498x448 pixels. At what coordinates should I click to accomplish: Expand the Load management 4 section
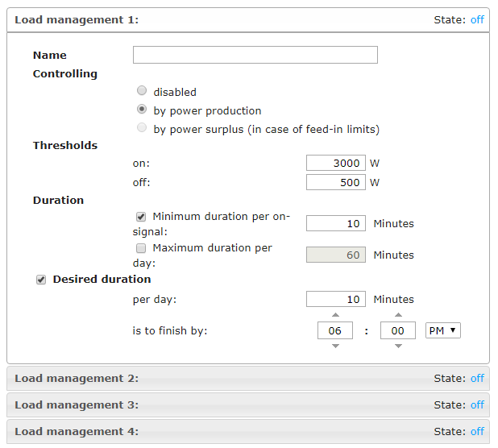coord(77,431)
